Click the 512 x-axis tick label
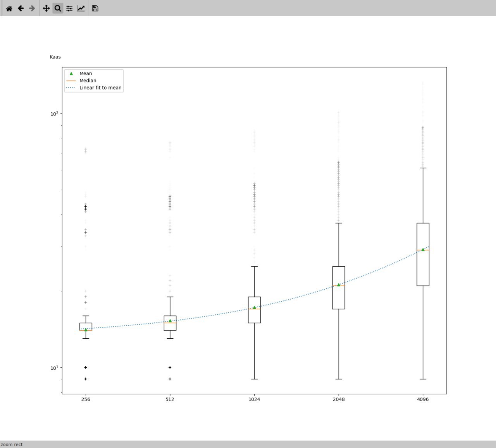 (170, 399)
